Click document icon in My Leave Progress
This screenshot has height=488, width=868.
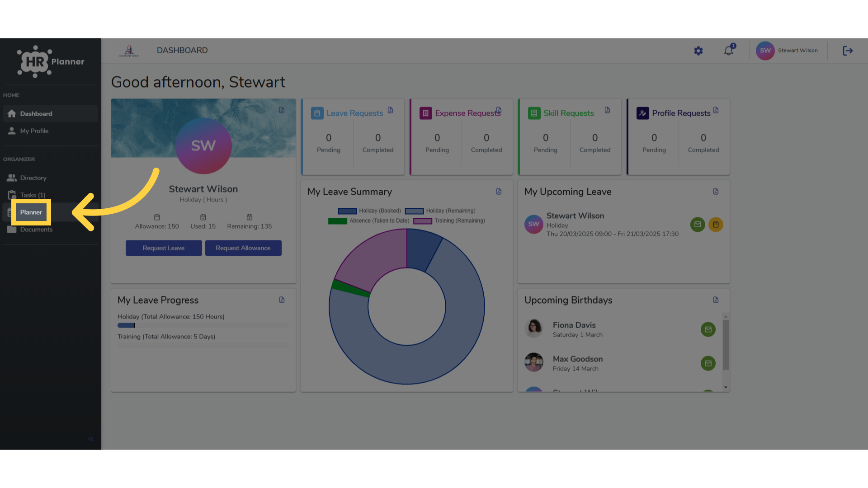pos(282,300)
